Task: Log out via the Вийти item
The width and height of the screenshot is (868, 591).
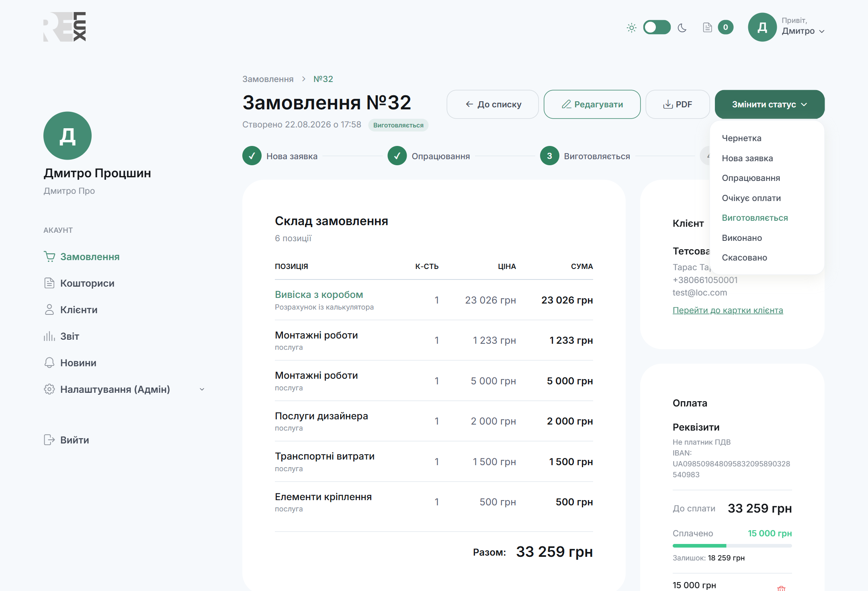Action: pos(66,440)
